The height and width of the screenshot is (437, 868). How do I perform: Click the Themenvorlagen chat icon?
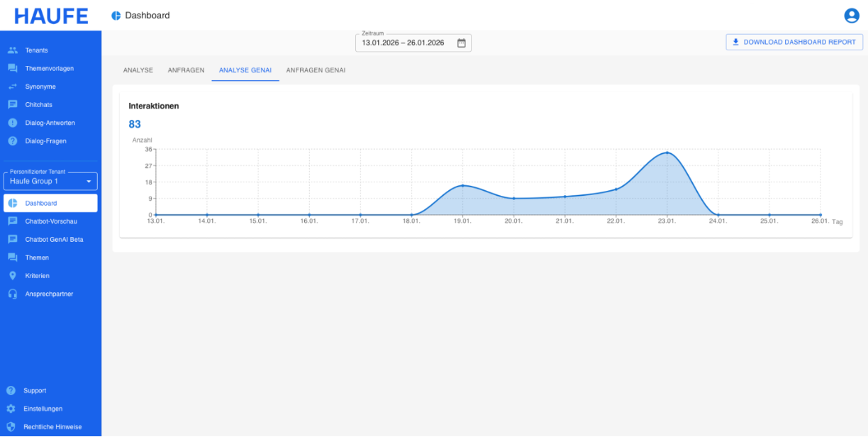coord(12,68)
